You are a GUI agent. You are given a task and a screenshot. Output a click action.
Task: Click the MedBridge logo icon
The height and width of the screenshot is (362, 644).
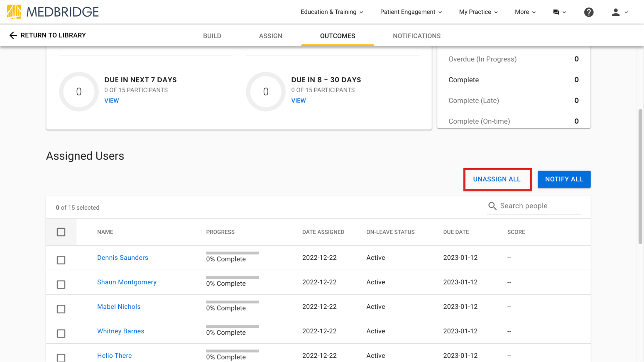pyautogui.click(x=14, y=12)
